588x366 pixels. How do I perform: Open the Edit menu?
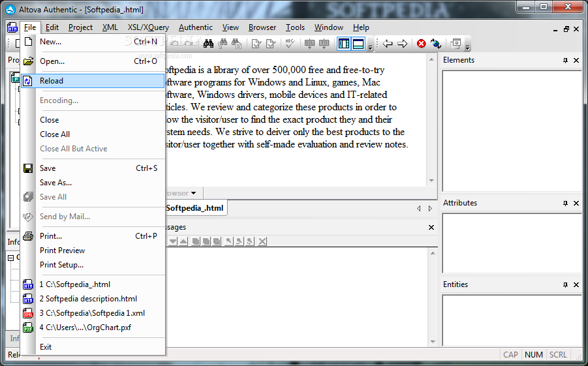click(52, 27)
